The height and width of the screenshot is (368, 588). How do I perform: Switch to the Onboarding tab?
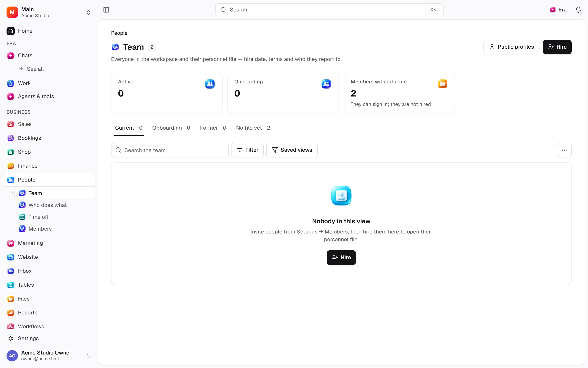point(171,128)
